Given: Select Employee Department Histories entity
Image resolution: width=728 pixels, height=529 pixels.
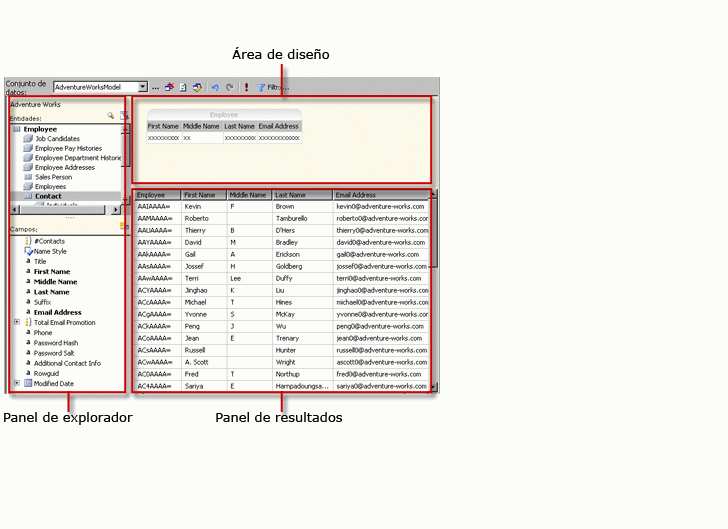Looking at the screenshot, I should click(x=78, y=158).
